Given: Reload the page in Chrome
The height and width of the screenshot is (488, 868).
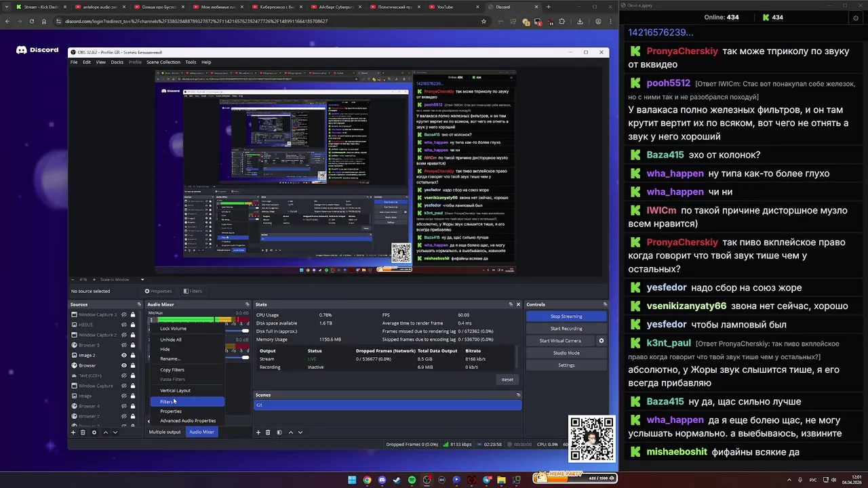Looking at the screenshot, I should pos(31,21).
